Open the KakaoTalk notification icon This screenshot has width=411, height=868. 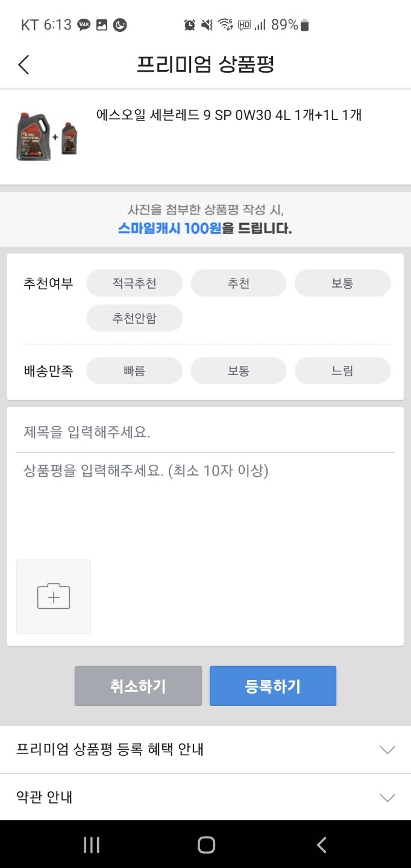(x=83, y=25)
